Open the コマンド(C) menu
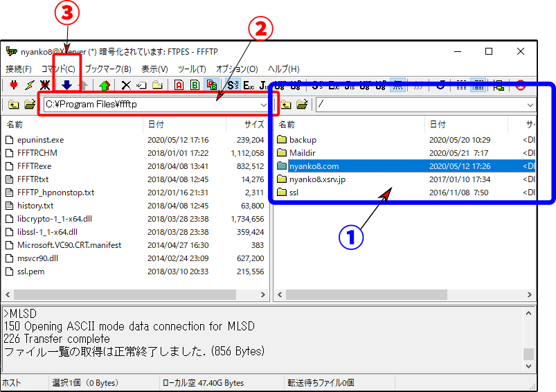556x392 pixels. pyautogui.click(x=58, y=69)
